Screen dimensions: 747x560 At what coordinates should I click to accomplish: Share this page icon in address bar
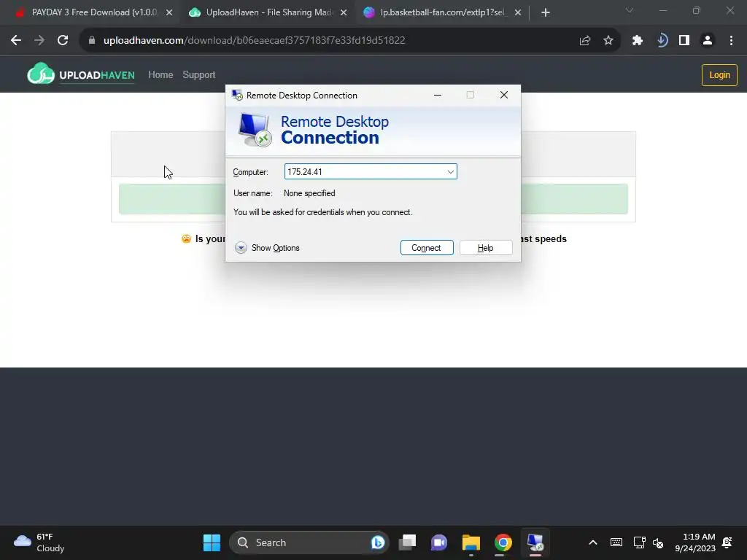click(x=585, y=41)
